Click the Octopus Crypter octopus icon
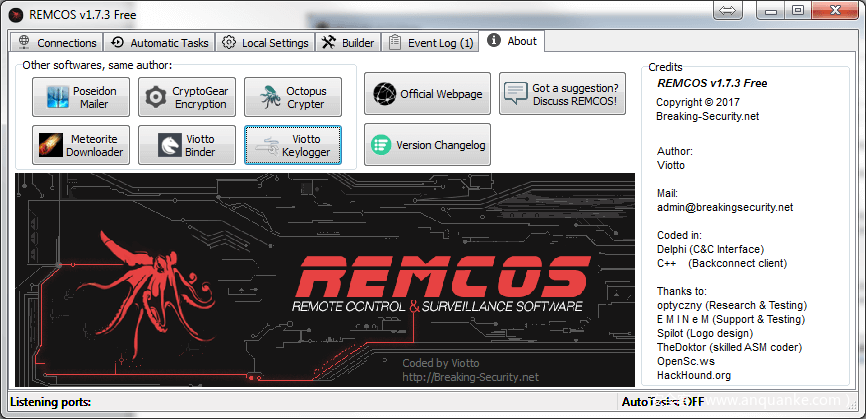 (271, 97)
